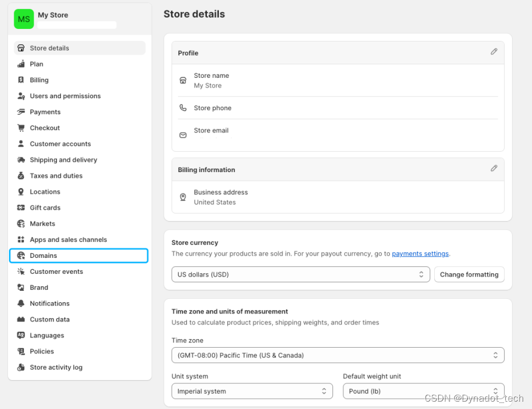532x409 pixels.
Task: Select Taxes and duties in the sidebar
Action: [56, 176]
